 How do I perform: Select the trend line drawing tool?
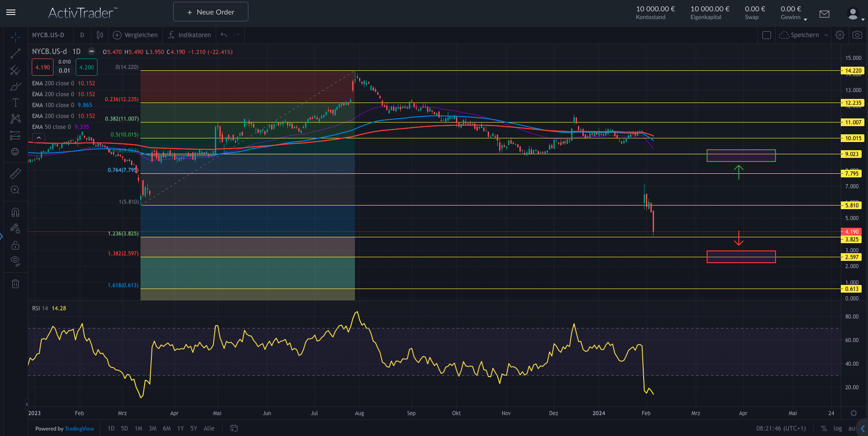pyautogui.click(x=15, y=54)
